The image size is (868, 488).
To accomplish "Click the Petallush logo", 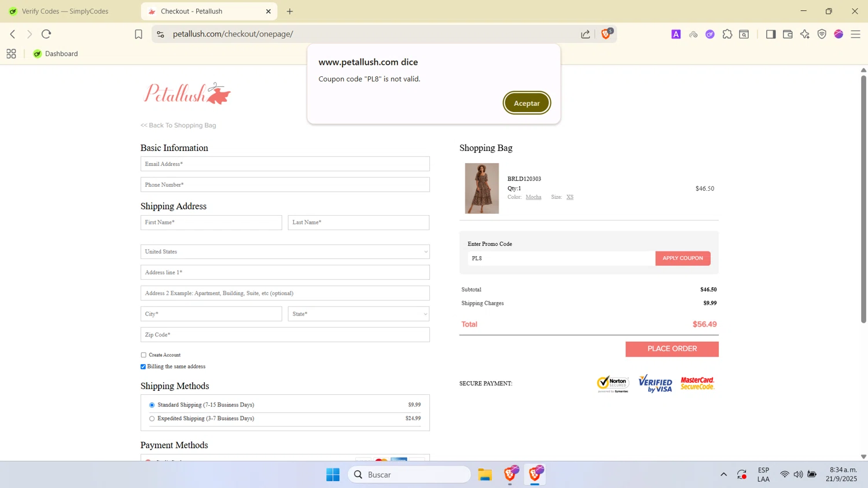I will [x=187, y=93].
